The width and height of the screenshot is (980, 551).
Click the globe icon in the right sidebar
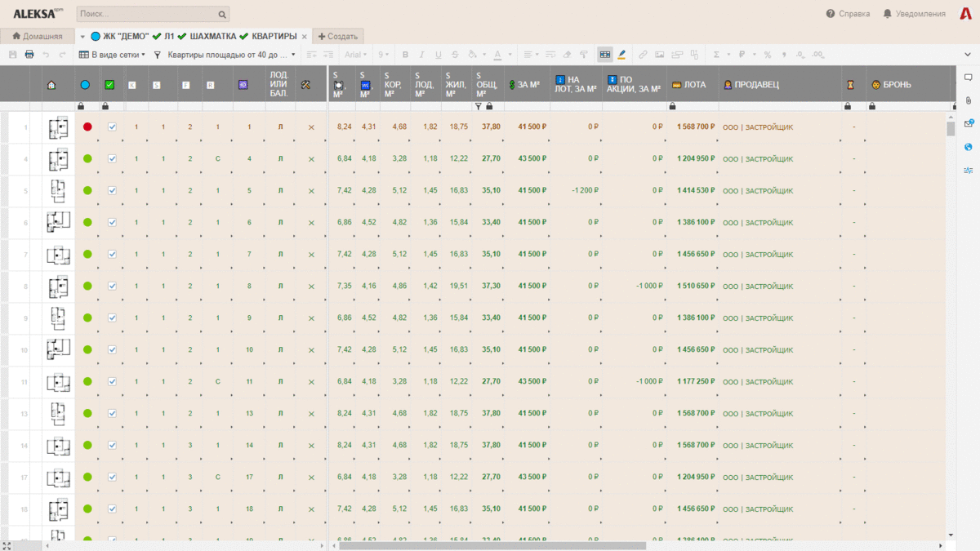[969, 147]
